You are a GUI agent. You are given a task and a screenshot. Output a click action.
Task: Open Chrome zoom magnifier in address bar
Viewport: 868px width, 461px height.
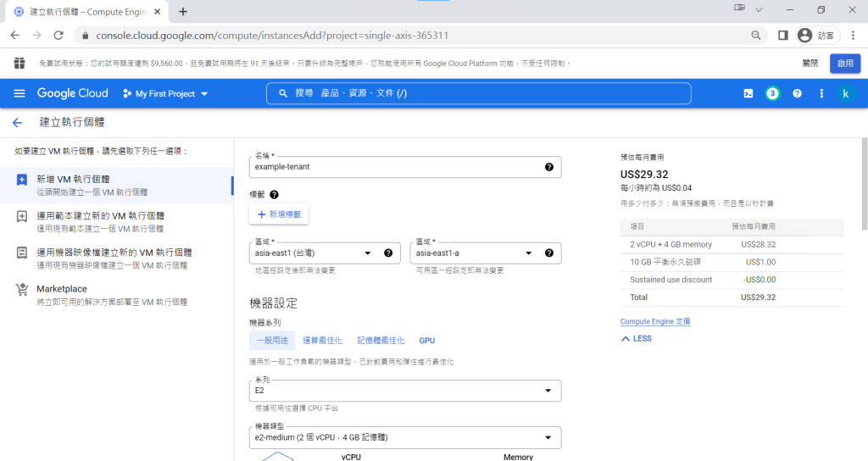click(755, 36)
